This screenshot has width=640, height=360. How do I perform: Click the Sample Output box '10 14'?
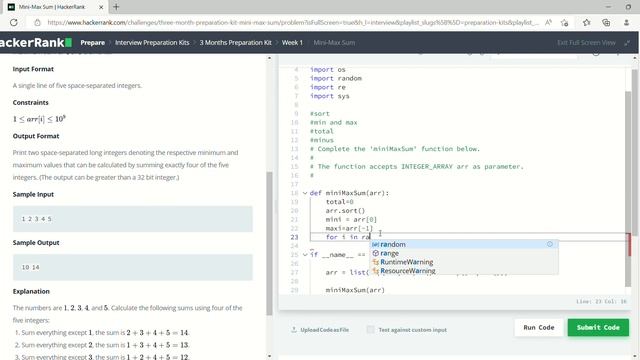click(x=133, y=267)
